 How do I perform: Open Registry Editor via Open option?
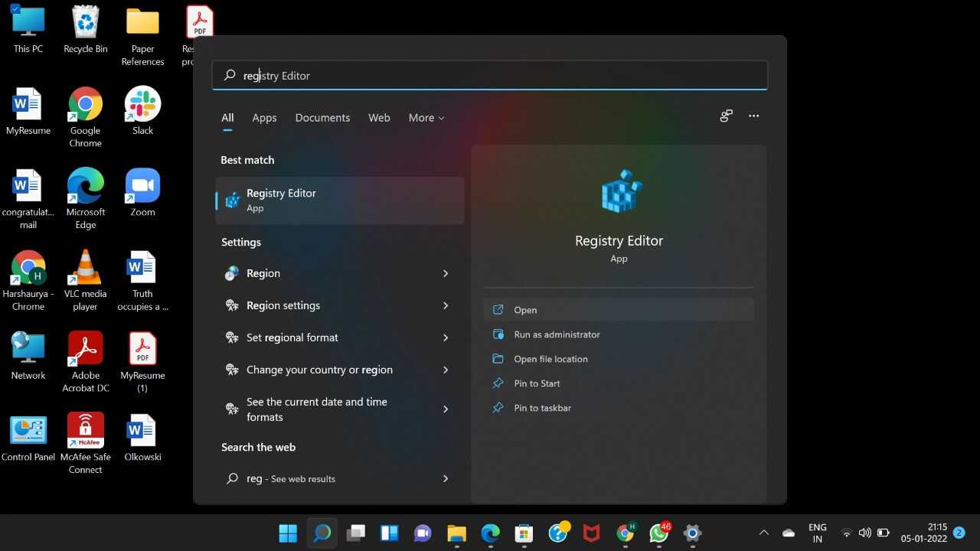619,310
